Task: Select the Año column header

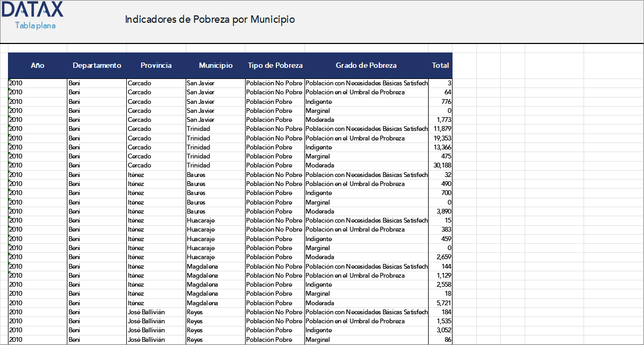Action: coord(37,65)
